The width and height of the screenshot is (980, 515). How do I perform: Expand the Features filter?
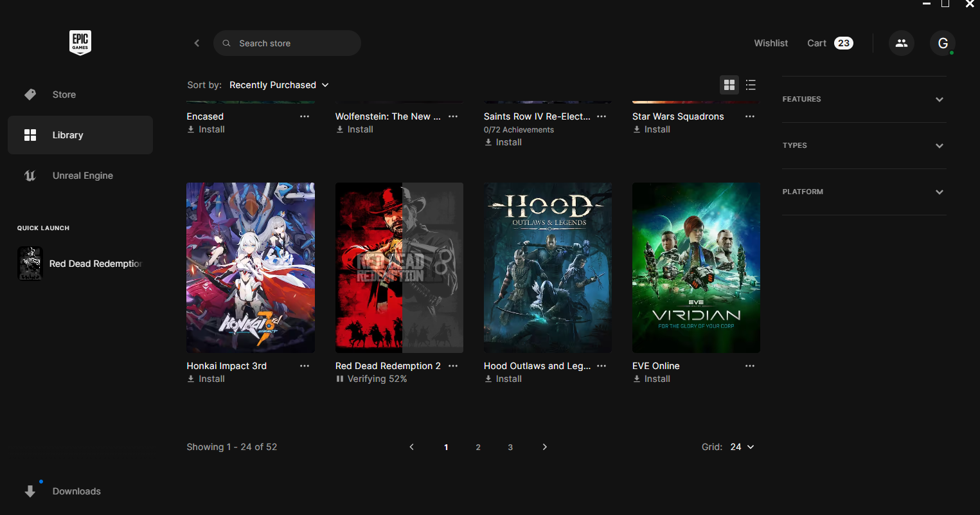[x=864, y=99]
